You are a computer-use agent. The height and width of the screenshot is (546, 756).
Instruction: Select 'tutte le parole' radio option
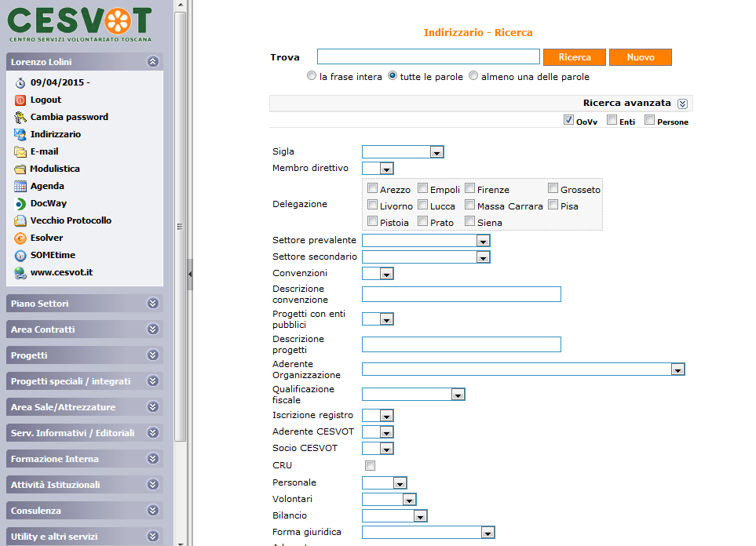pyautogui.click(x=393, y=75)
